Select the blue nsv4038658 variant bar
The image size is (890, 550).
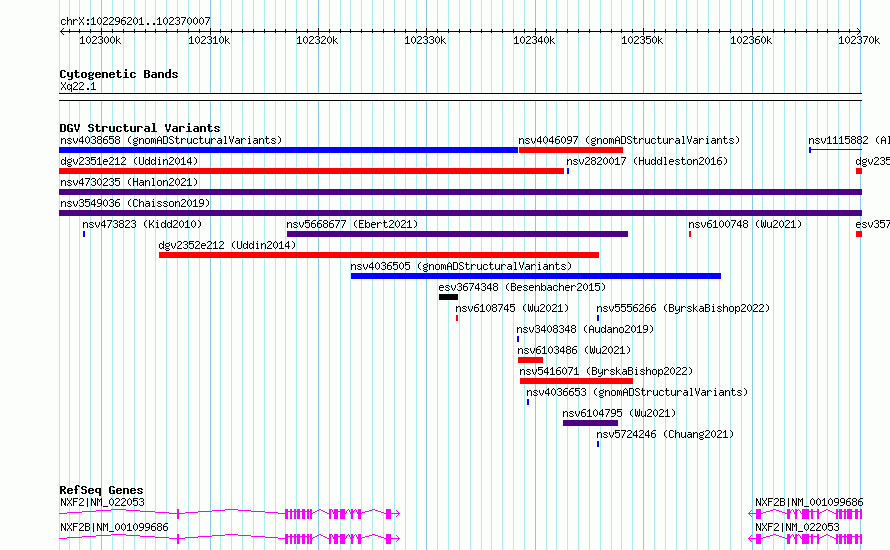click(x=288, y=150)
